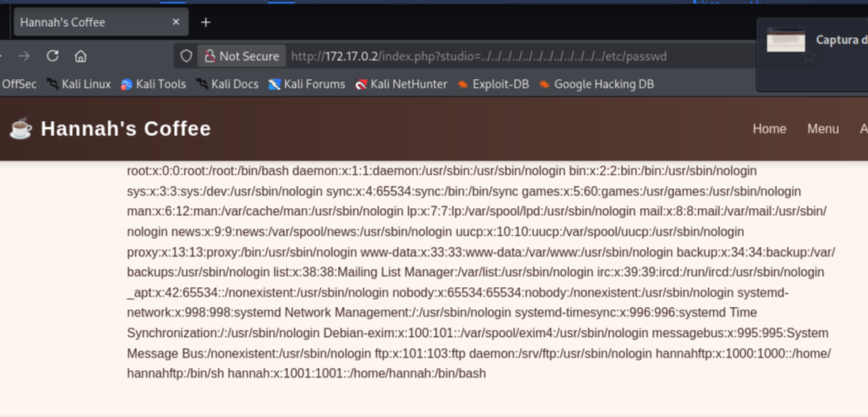Open the shield tracking protection icon
Image resolution: width=868 pixels, height=417 pixels.
click(x=187, y=56)
